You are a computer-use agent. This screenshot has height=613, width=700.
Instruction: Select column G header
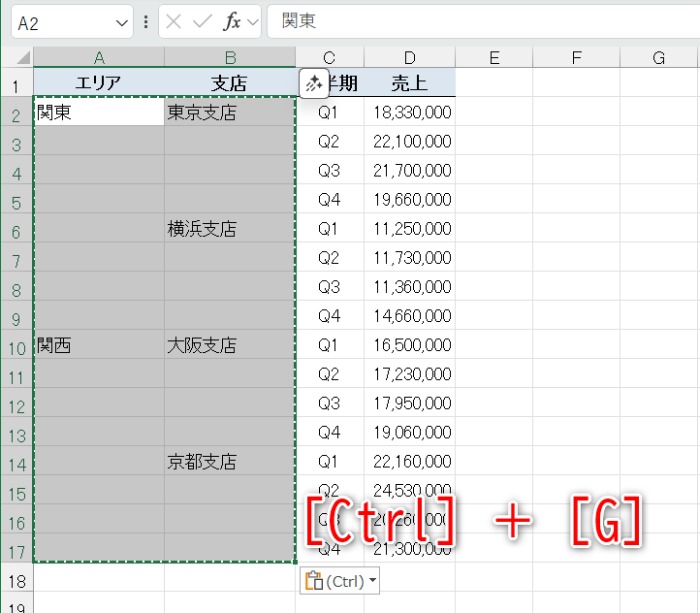coord(659,57)
